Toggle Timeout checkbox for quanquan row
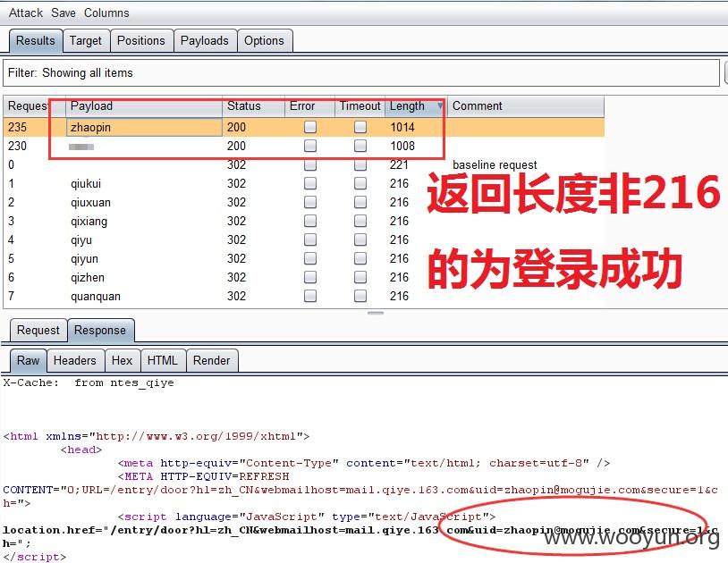The image size is (728, 563). click(x=360, y=297)
